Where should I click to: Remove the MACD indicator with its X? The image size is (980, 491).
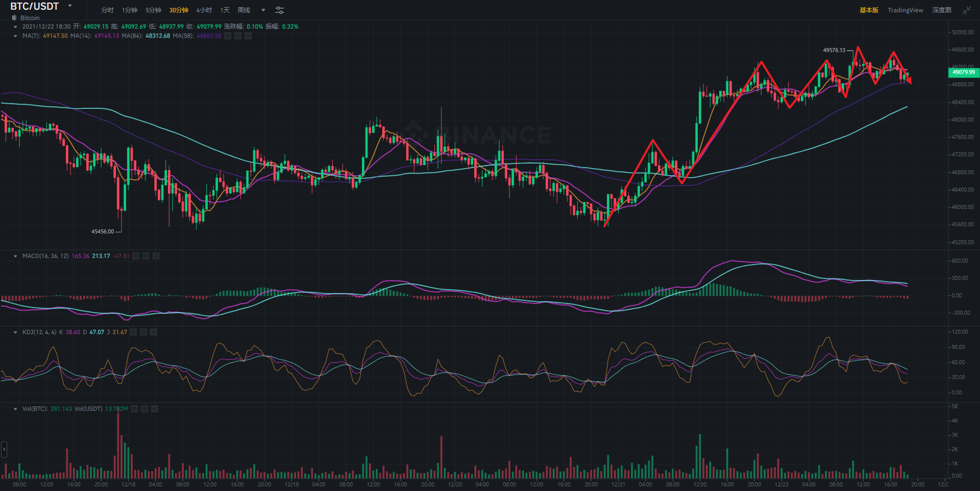(156, 256)
